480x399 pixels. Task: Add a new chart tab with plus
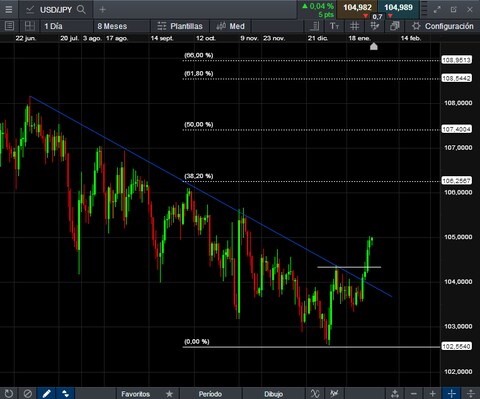pos(102,10)
